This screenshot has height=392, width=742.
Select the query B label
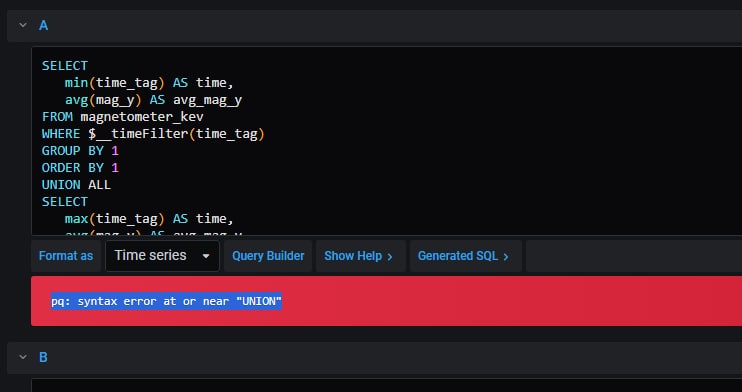point(43,357)
